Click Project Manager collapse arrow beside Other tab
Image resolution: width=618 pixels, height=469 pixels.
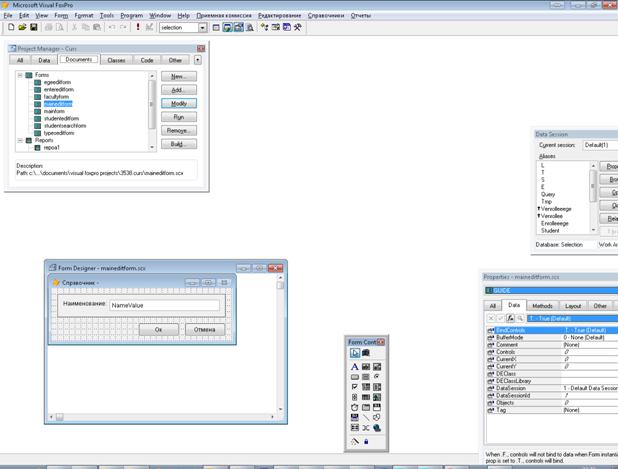(197, 60)
